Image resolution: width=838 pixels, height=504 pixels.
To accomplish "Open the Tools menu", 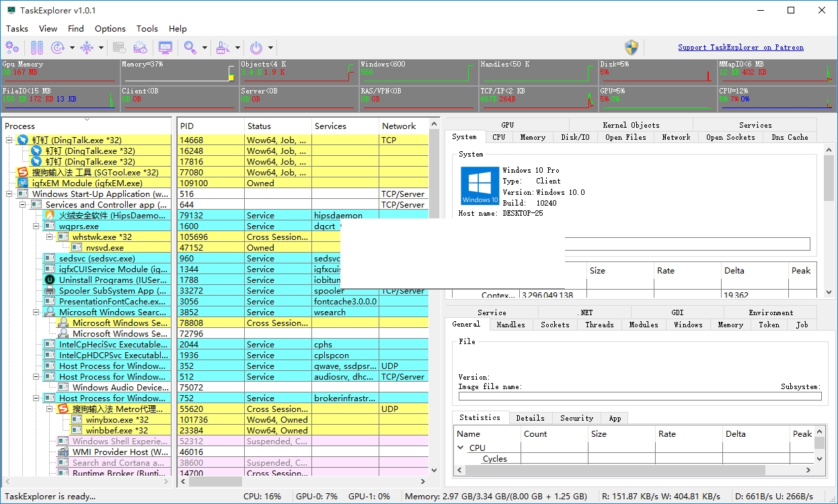I will pos(147,28).
